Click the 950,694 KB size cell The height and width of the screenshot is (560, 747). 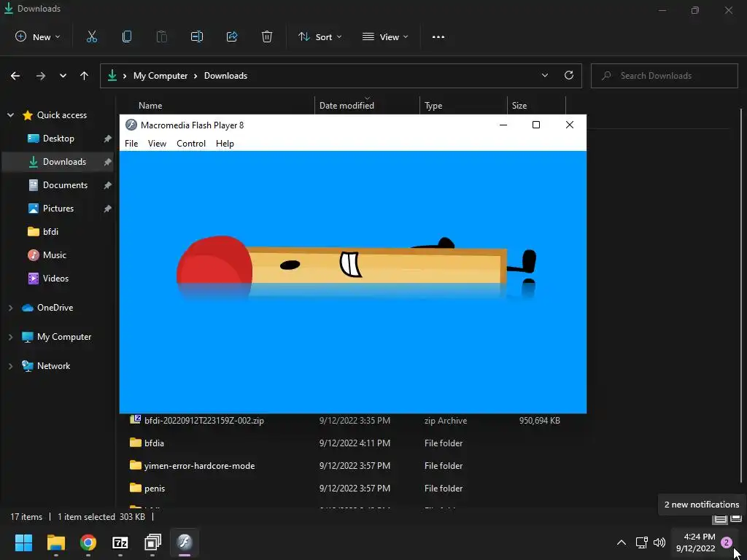coord(539,421)
